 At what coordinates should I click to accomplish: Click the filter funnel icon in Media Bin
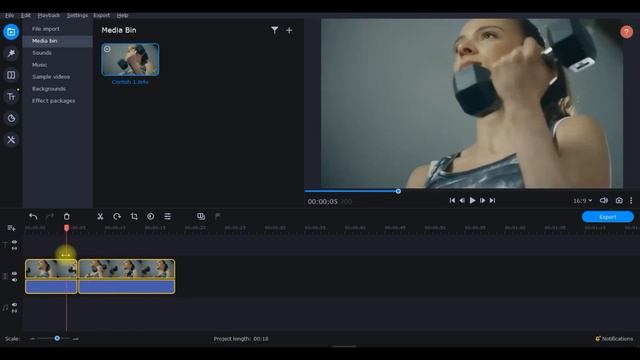click(274, 30)
